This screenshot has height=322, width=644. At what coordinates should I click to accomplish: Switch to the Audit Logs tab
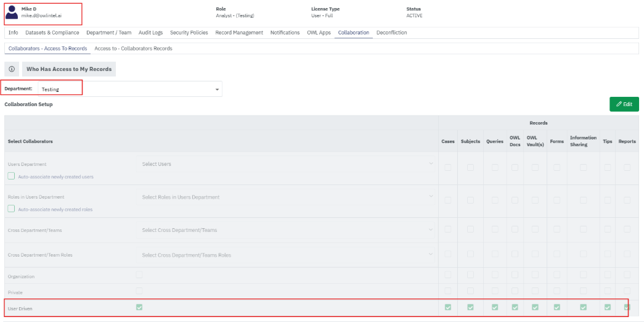(x=150, y=33)
